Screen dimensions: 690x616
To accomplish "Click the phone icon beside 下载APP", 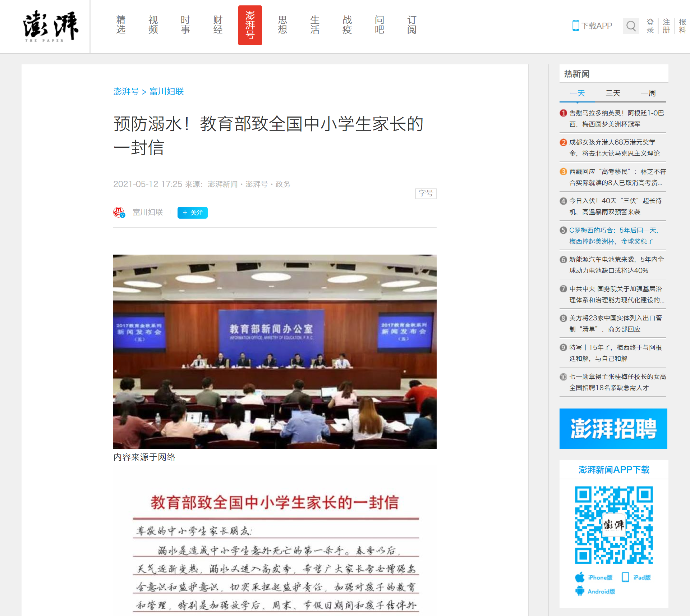I will (x=576, y=26).
